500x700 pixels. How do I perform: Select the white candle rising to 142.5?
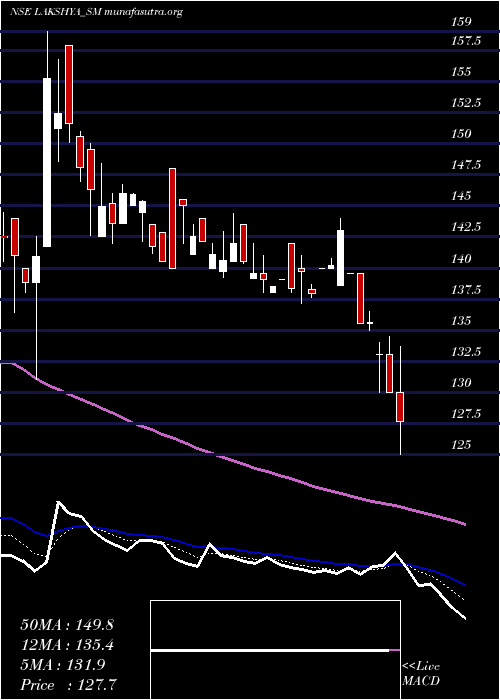click(341, 258)
